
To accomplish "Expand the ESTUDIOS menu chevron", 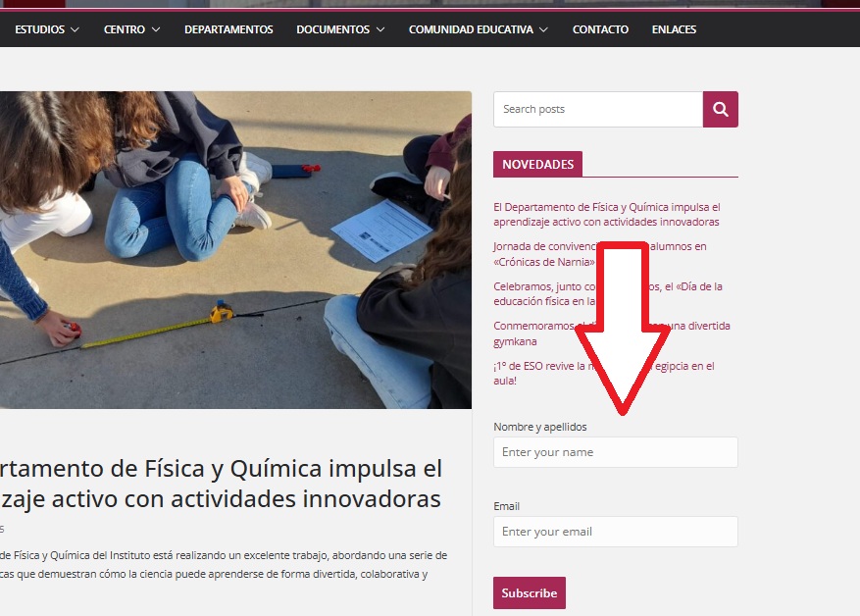I will (x=76, y=29).
